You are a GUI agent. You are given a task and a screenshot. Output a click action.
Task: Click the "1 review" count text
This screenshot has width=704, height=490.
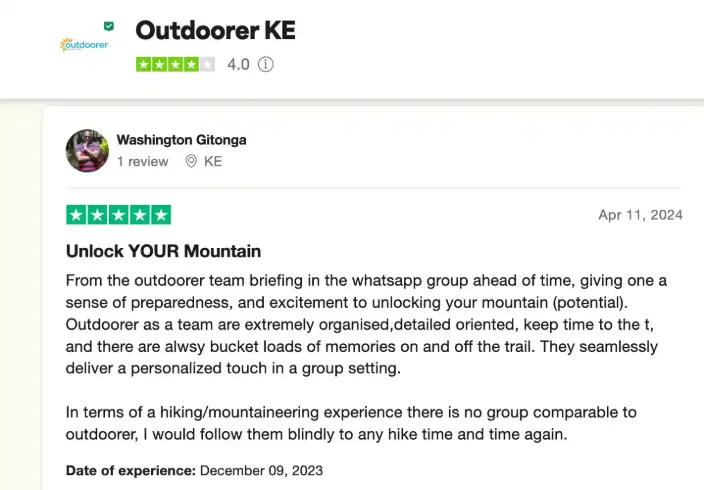coord(143,161)
